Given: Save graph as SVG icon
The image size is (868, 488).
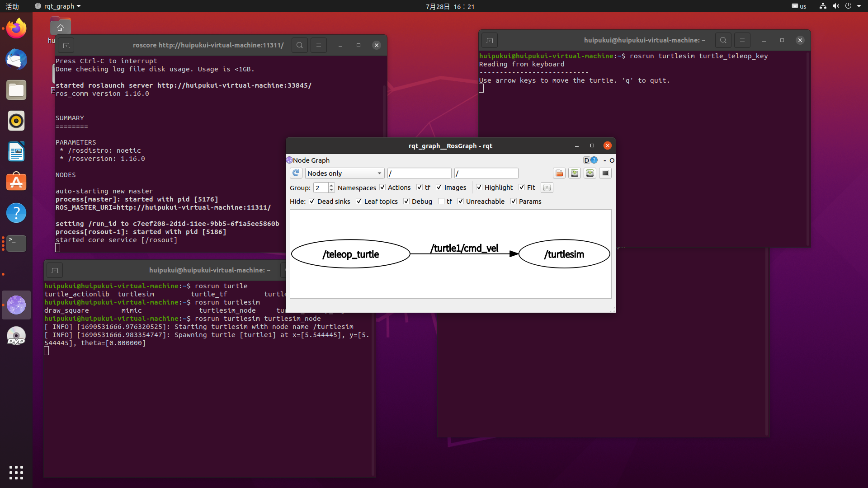Looking at the screenshot, I should (x=590, y=173).
